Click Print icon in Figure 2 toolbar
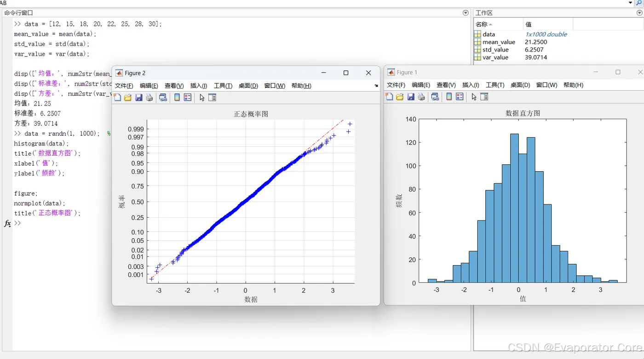This screenshot has width=644, height=359. click(149, 98)
